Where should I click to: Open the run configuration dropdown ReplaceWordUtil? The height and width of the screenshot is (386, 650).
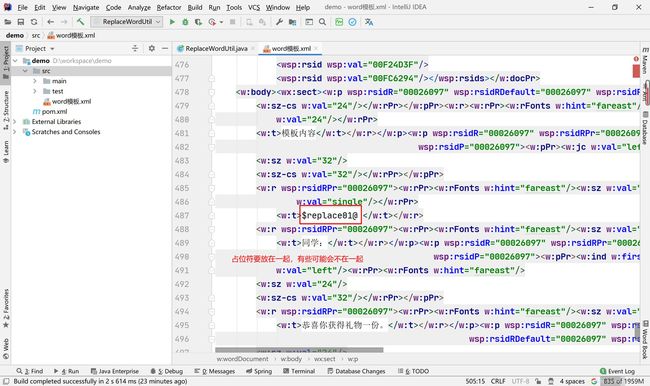point(127,22)
